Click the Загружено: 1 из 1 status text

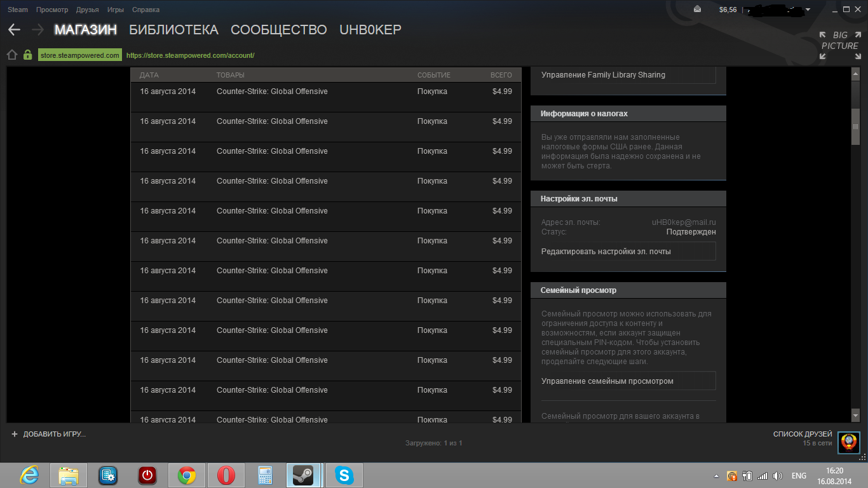click(x=434, y=443)
